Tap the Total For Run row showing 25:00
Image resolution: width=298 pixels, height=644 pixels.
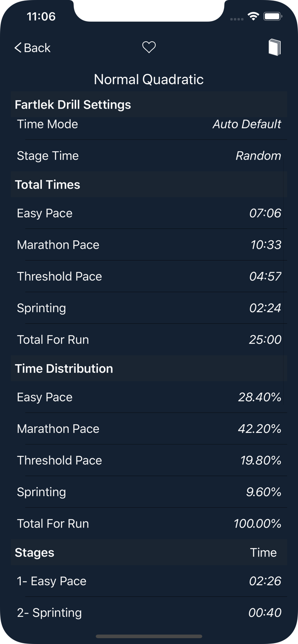(149, 340)
